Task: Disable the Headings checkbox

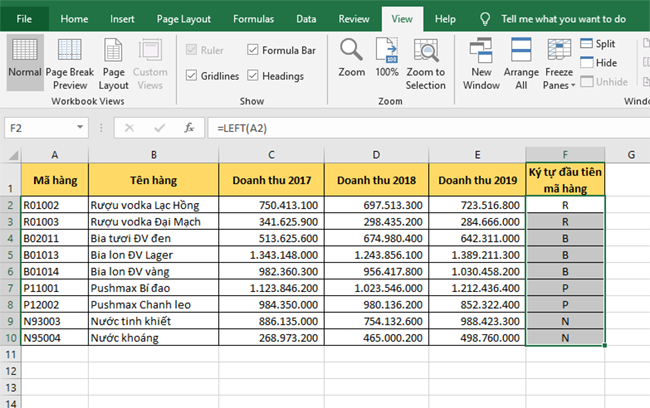Action: (x=253, y=75)
